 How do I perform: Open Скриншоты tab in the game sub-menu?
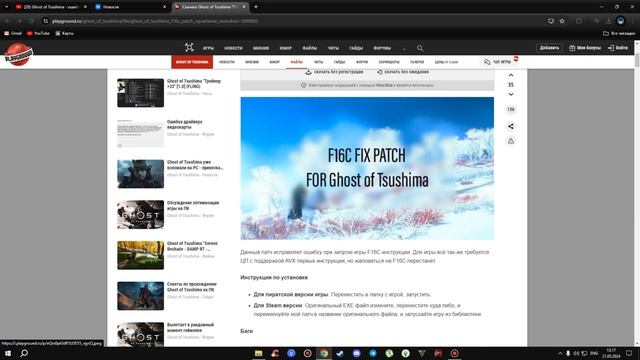pyautogui.click(x=389, y=62)
